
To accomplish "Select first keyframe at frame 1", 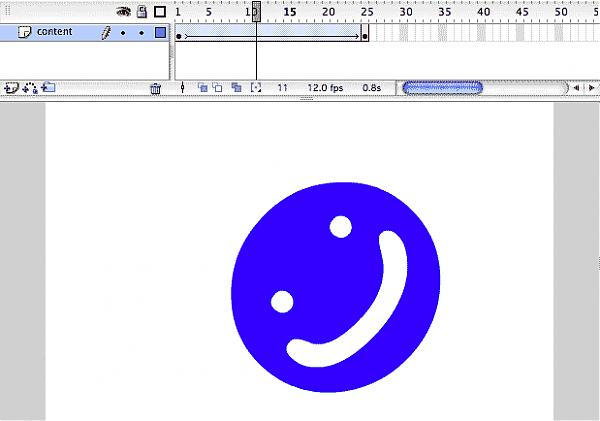I will [x=179, y=36].
